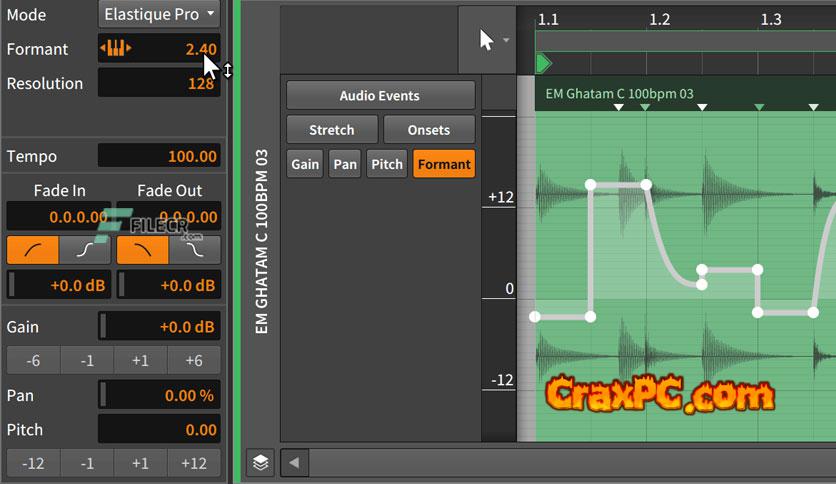Viewport: 836px width, 484px height.
Task: Open the Mode dropdown showing Elastique Pro
Action: point(159,14)
